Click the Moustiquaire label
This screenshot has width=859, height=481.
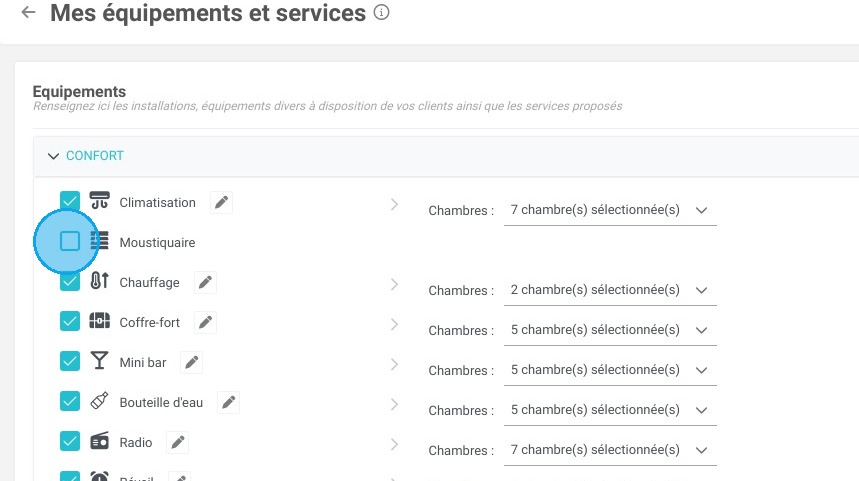157,243
